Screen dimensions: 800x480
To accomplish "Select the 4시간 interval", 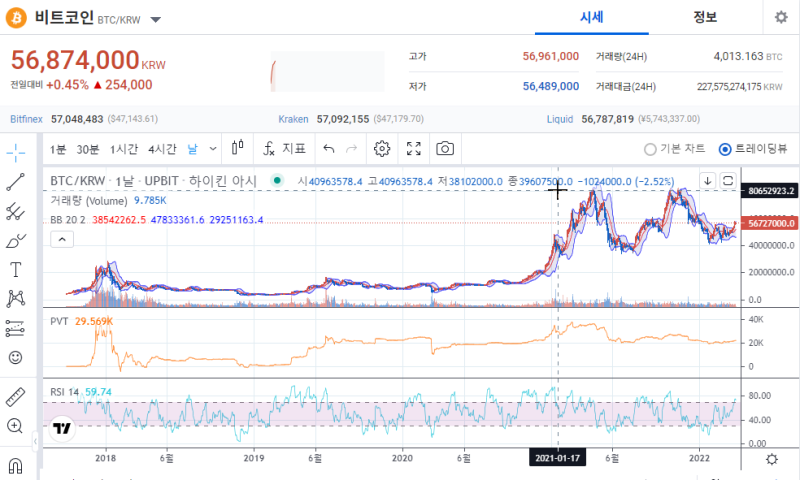I will click(x=162, y=149).
